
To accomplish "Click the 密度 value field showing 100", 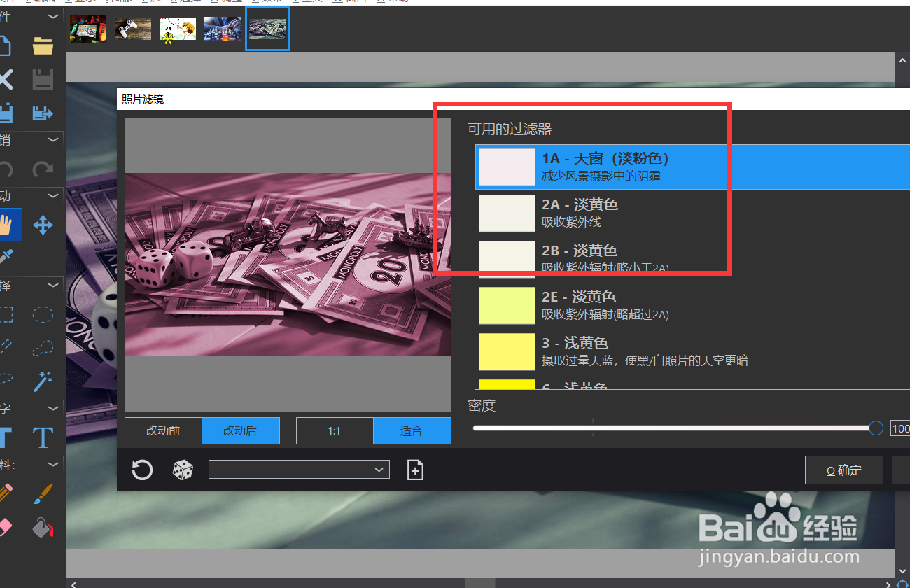I will pyautogui.click(x=900, y=428).
